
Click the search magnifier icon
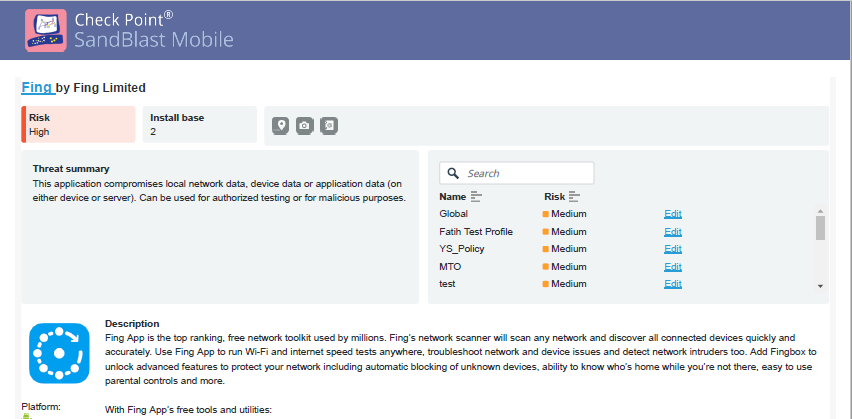(x=453, y=173)
